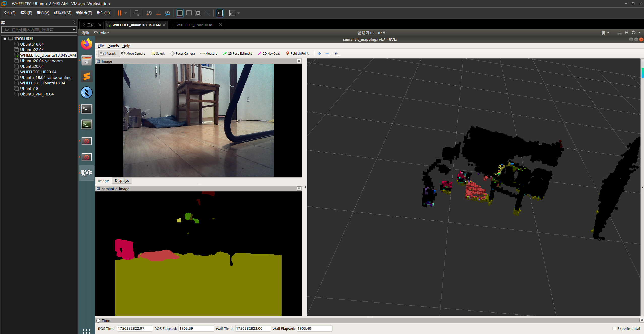
Task: Activate the Move Camera tool
Action: click(x=133, y=53)
